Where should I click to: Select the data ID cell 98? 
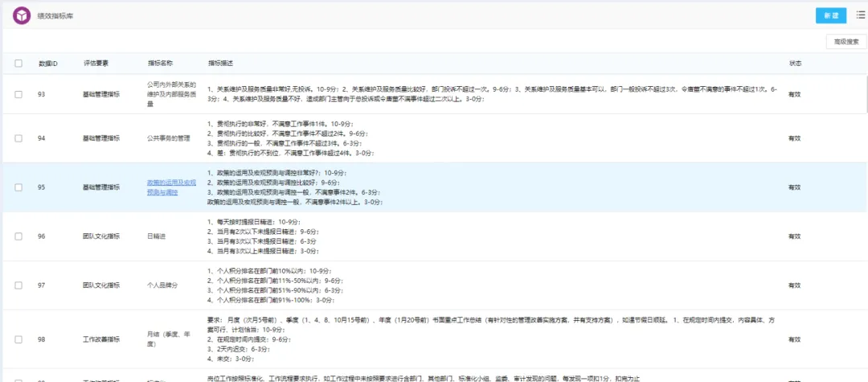click(x=42, y=339)
